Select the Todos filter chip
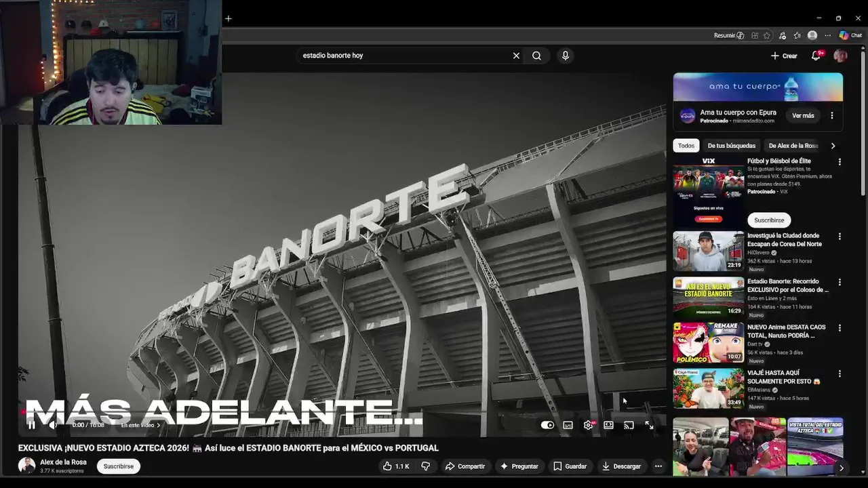 tap(686, 146)
